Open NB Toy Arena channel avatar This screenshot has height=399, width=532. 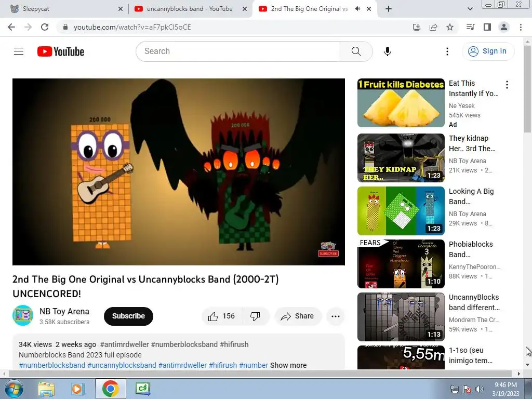(23, 315)
